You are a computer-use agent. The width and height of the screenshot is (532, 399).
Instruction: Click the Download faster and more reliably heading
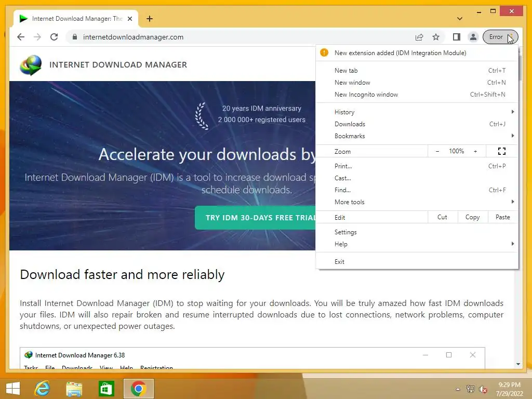click(122, 274)
